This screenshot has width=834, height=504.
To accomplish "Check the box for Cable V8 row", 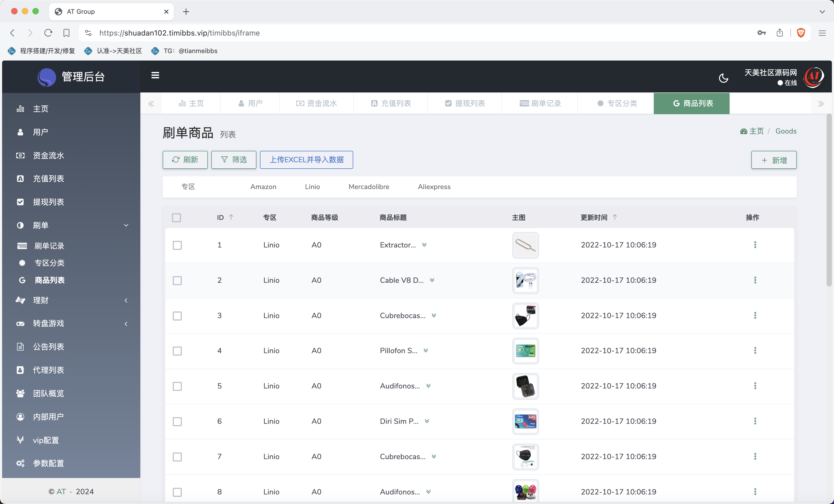I will [x=177, y=280].
